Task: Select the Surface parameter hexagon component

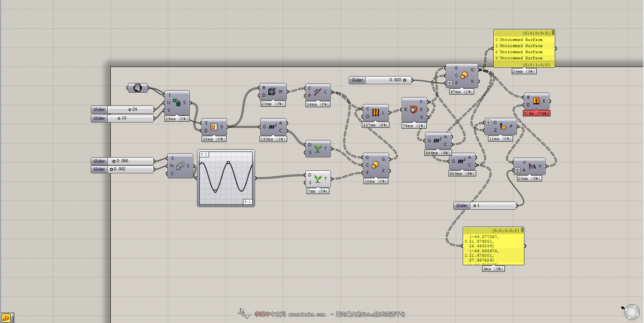Action: [137, 88]
